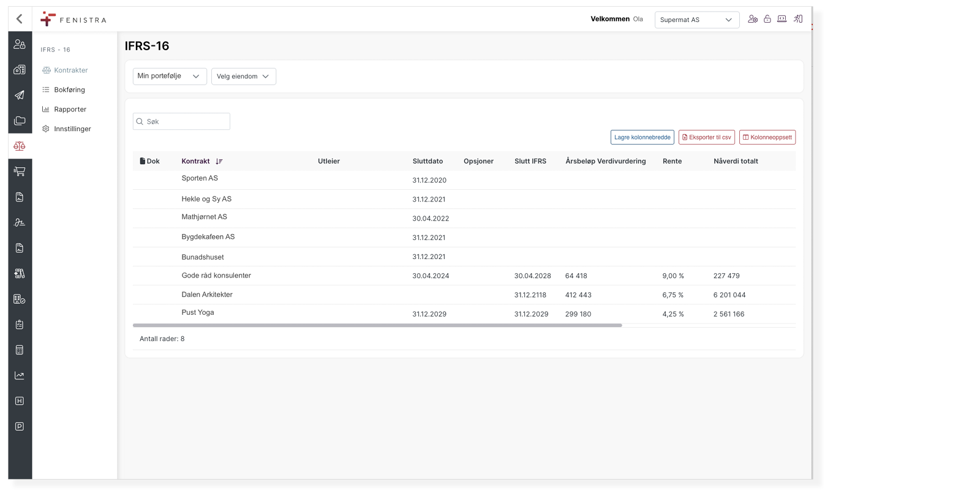The width and height of the screenshot is (980, 490).
Task: Click the back arrow at top left
Action: (x=20, y=19)
